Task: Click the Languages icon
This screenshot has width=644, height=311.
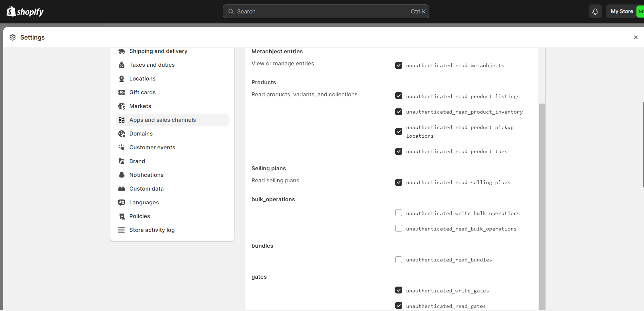Action: (x=121, y=203)
